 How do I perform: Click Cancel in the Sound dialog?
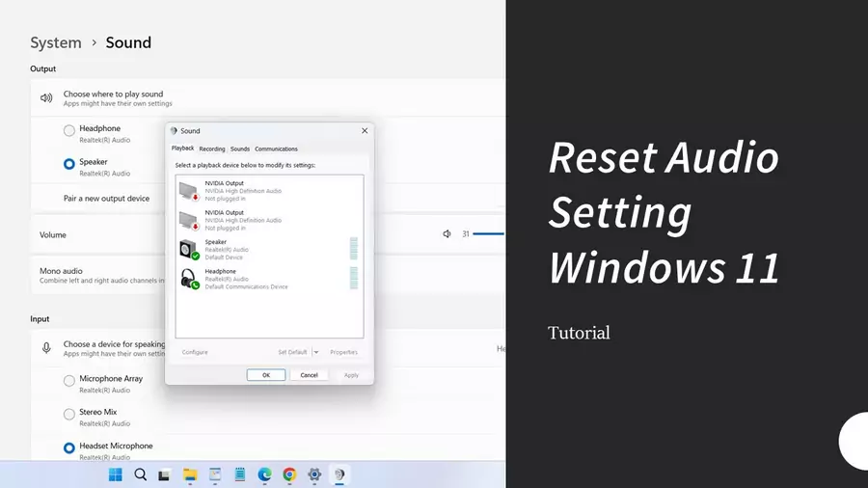(x=309, y=375)
